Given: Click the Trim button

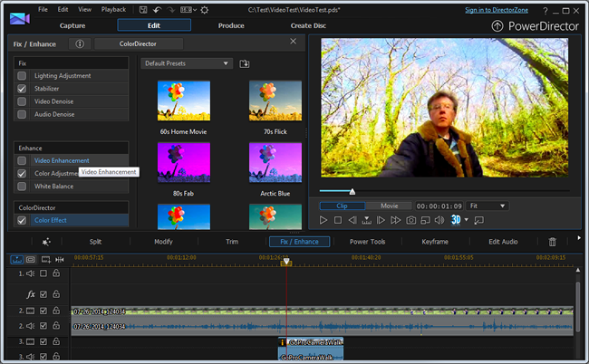Looking at the screenshot, I should [x=232, y=242].
